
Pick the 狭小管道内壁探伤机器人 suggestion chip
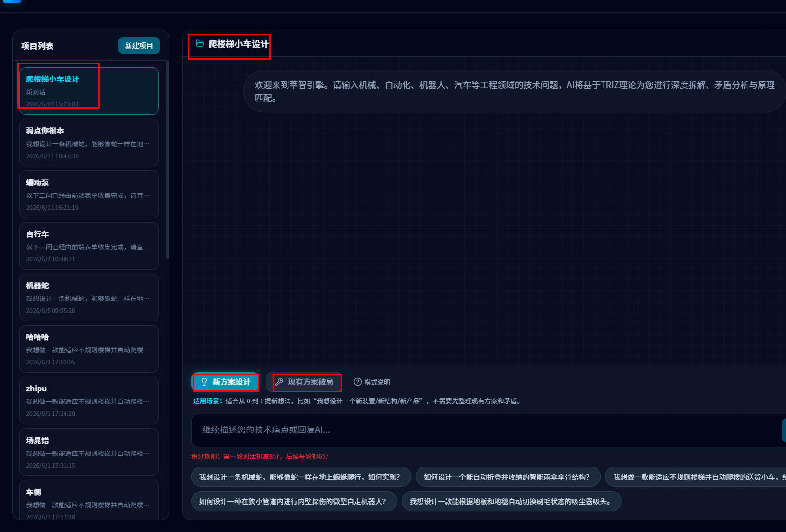point(294,501)
